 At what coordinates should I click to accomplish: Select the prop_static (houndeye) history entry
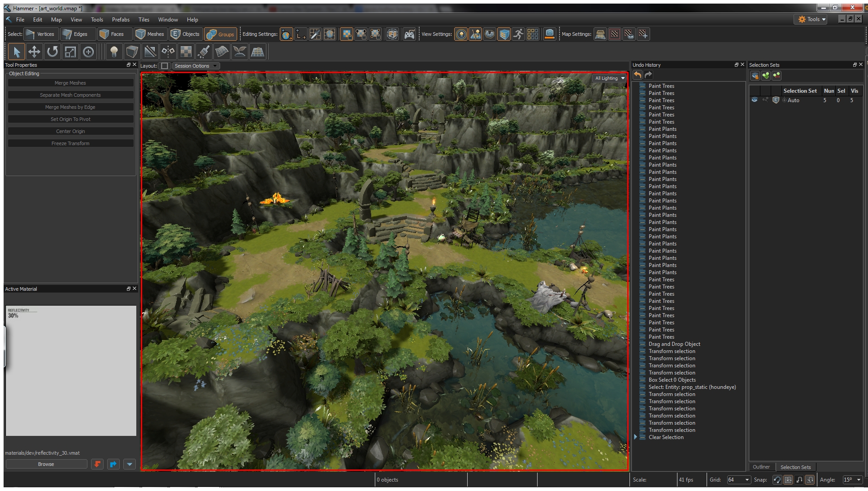[692, 387]
